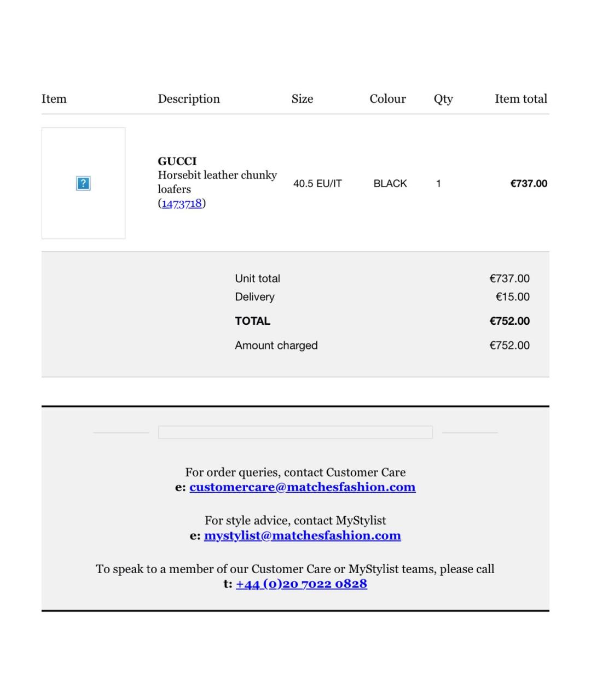
Task: Open the product code 1473718 link
Action: click(x=182, y=203)
